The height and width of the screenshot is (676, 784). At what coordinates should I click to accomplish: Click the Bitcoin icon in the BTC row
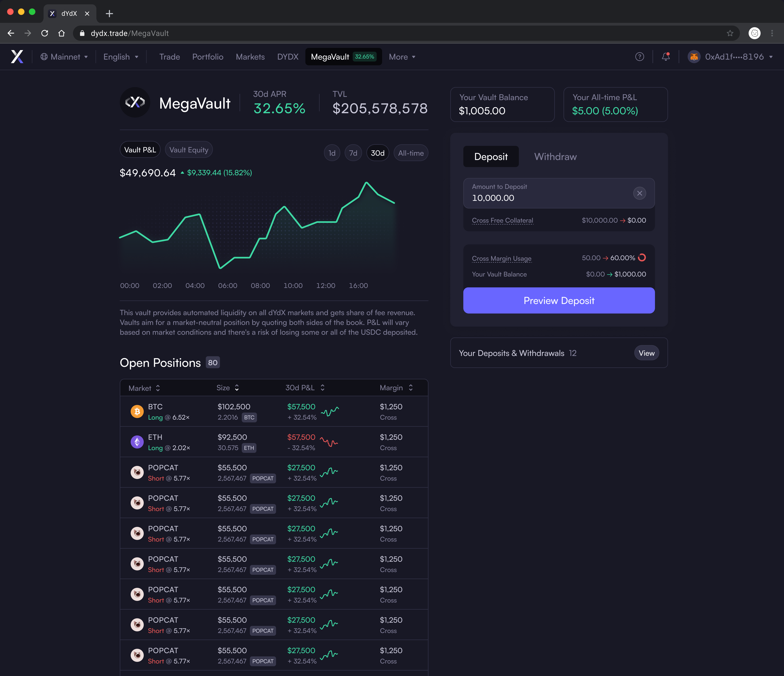(137, 412)
